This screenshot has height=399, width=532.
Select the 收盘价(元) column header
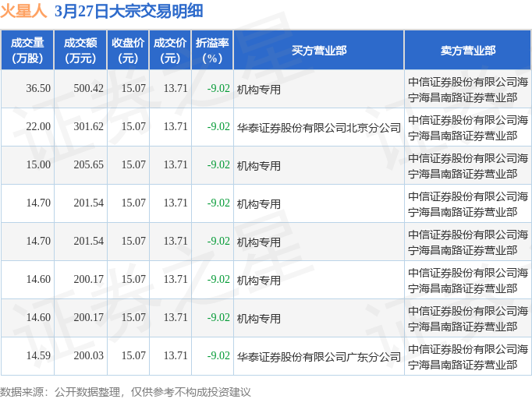point(128,51)
